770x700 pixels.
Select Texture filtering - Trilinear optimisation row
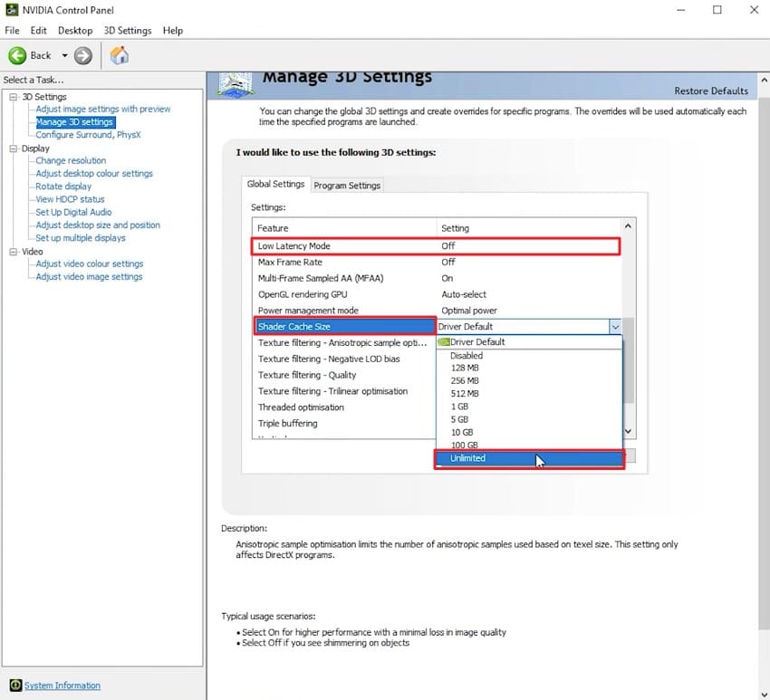click(344, 391)
